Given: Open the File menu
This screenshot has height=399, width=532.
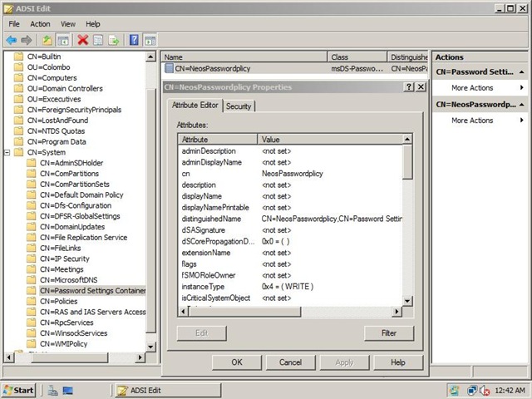Looking at the screenshot, I should coord(14,24).
